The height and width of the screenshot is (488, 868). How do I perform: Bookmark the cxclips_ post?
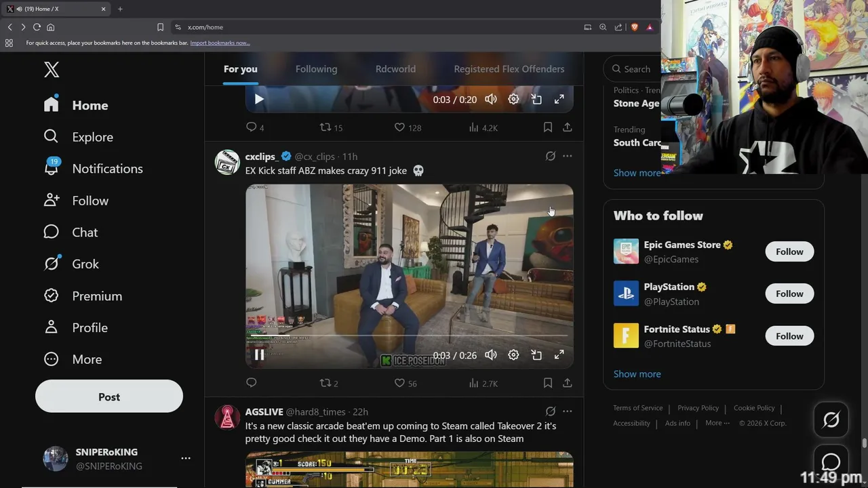pos(548,383)
